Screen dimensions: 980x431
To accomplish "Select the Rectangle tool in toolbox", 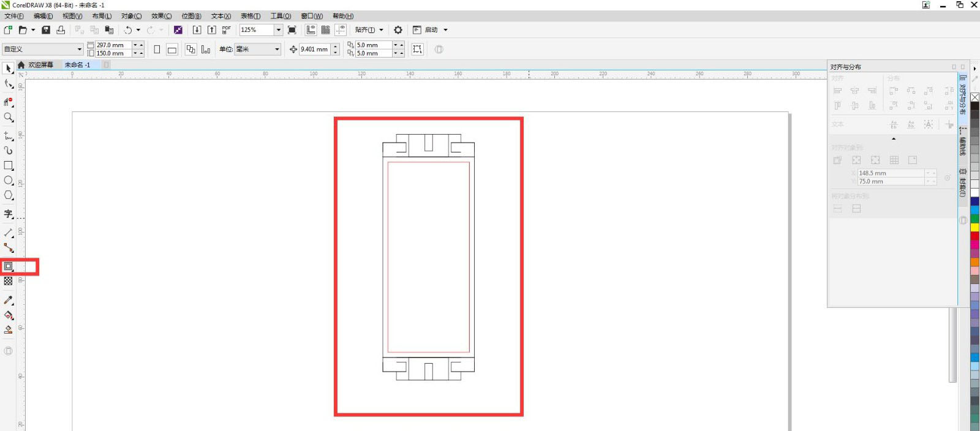I will click(9, 166).
